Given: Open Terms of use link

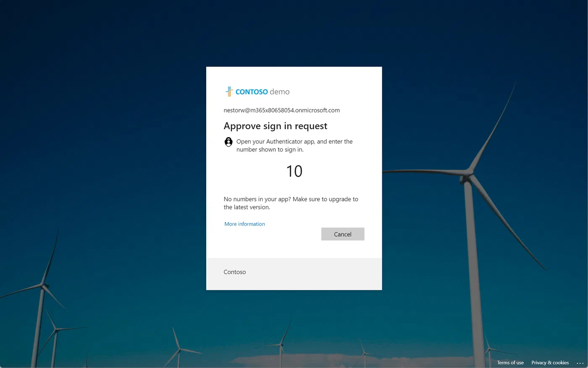Looking at the screenshot, I should tap(510, 363).
